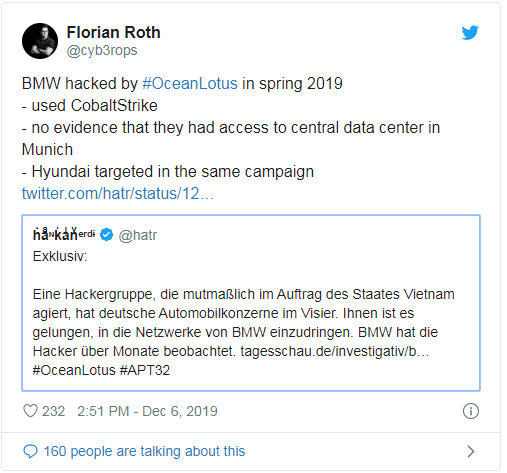Click the 232 likes count

pos(53,411)
